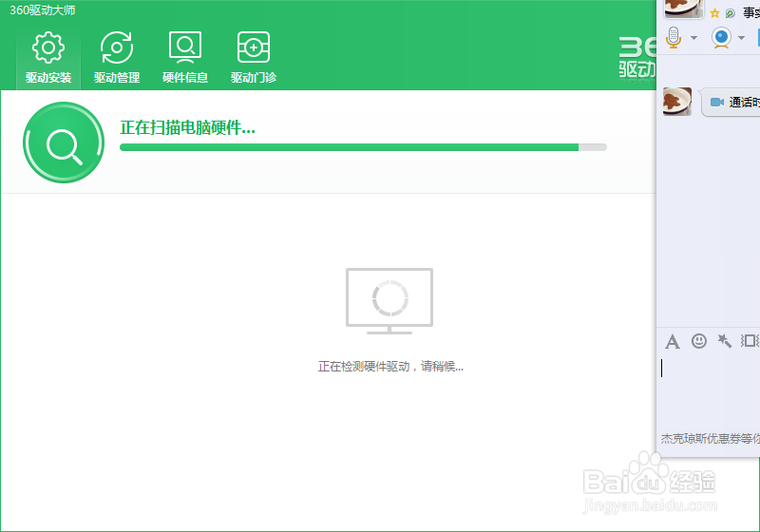
Task: Click the webcam icon in chat window
Action: [721, 37]
